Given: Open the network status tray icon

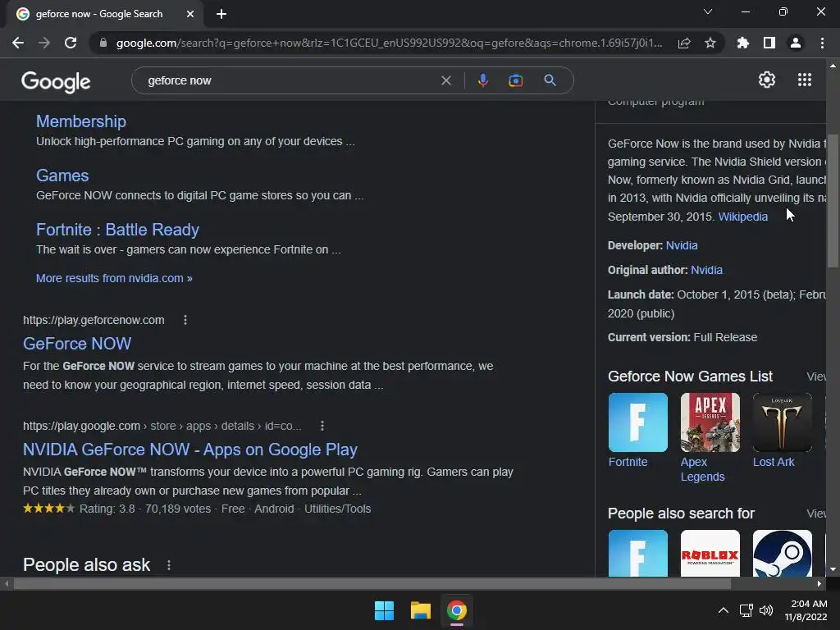Looking at the screenshot, I should tap(746, 610).
